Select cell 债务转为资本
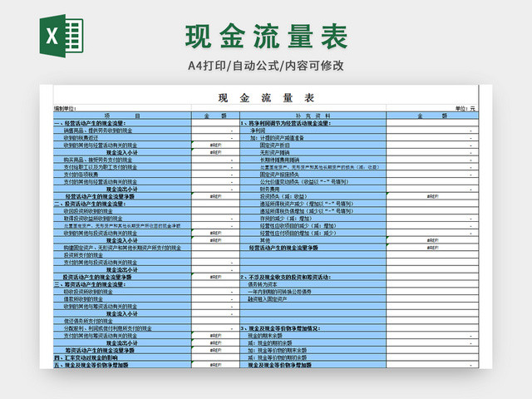532x399 pixels. [313, 284]
